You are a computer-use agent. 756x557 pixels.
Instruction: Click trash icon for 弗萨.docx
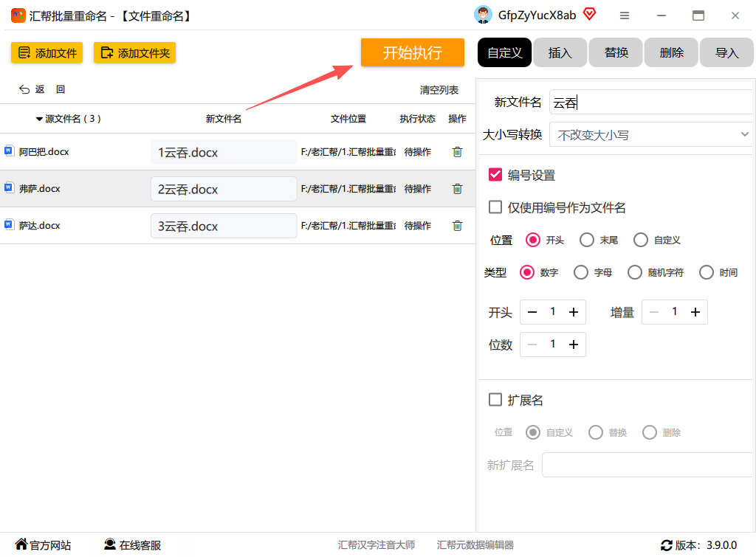[457, 188]
